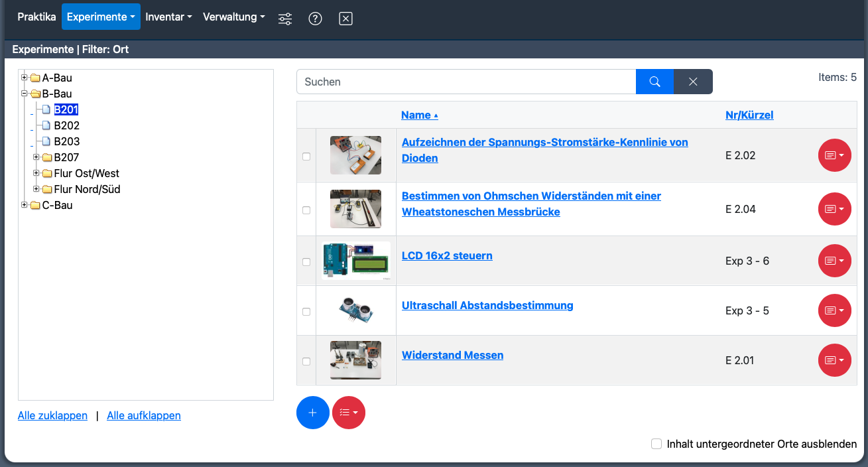The image size is (868, 467).
Task: Select checkbox for the E 2.02 diode experiment
Action: tap(306, 157)
